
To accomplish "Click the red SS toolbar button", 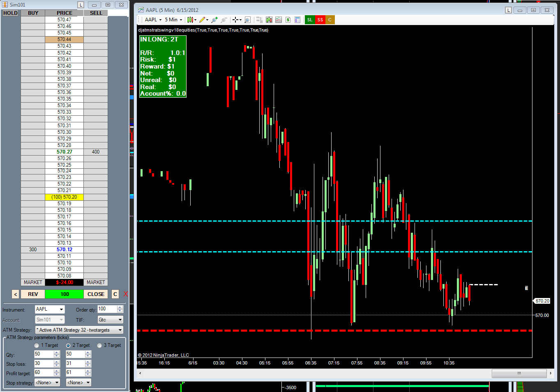I will point(320,20).
